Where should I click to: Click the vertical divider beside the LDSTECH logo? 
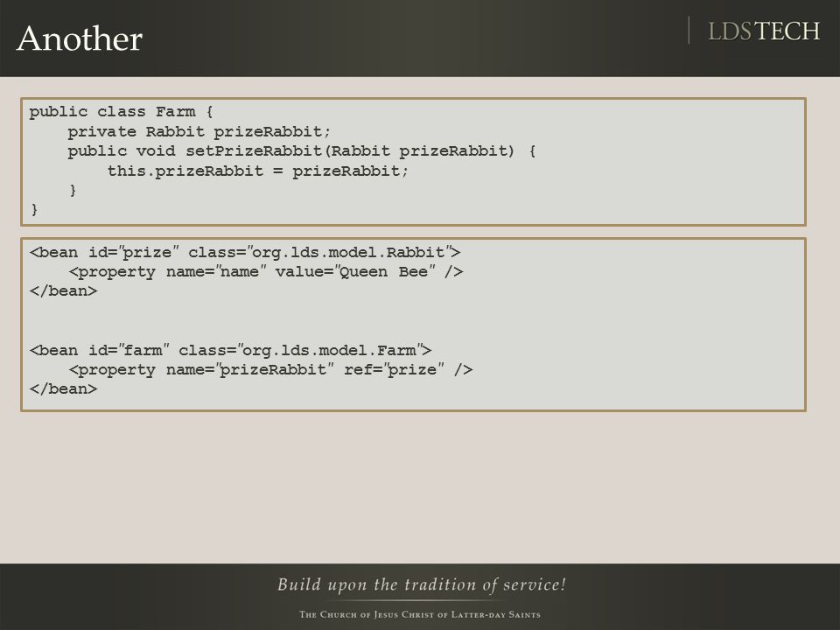point(689,31)
